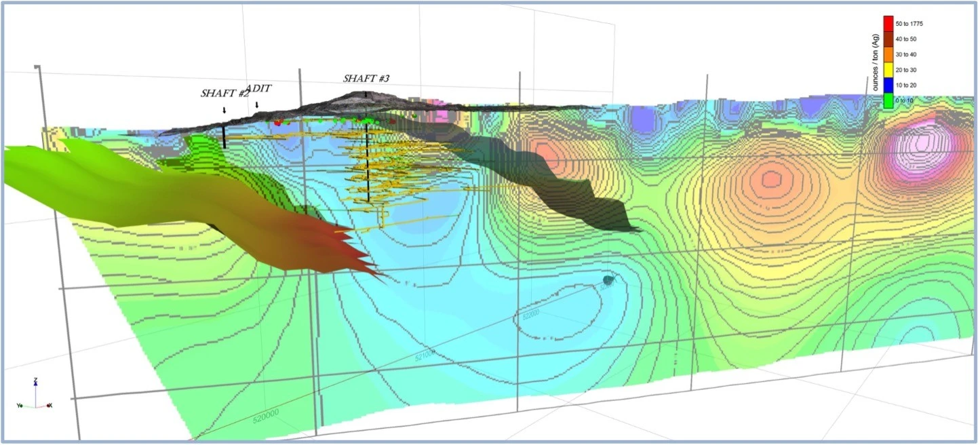The height and width of the screenshot is (445, 980).
Task: Select the green '0 to 10' legend swatch
Action: (888, 101)
